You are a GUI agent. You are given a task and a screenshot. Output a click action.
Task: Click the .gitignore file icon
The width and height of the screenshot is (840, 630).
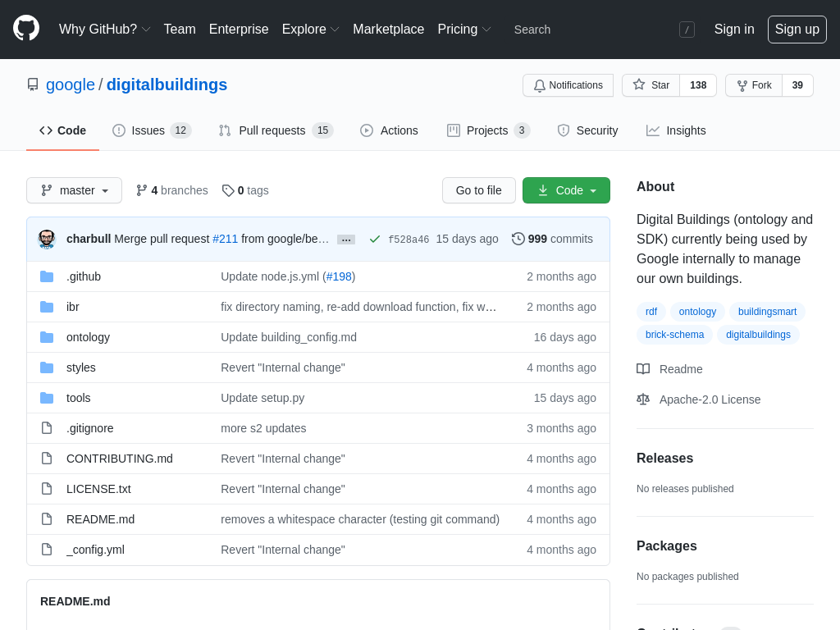tap(47, 428)
